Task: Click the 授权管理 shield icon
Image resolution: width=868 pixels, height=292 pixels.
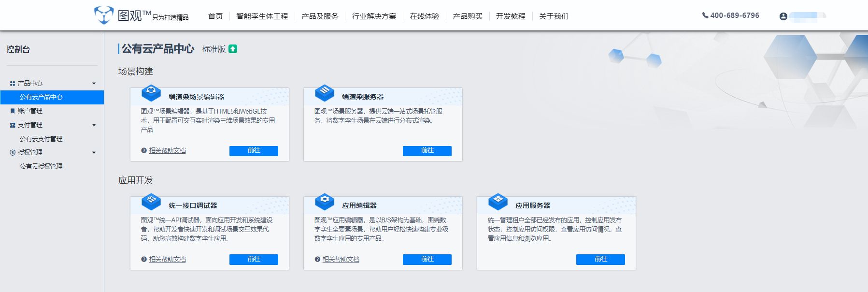Action: point(13,152)
